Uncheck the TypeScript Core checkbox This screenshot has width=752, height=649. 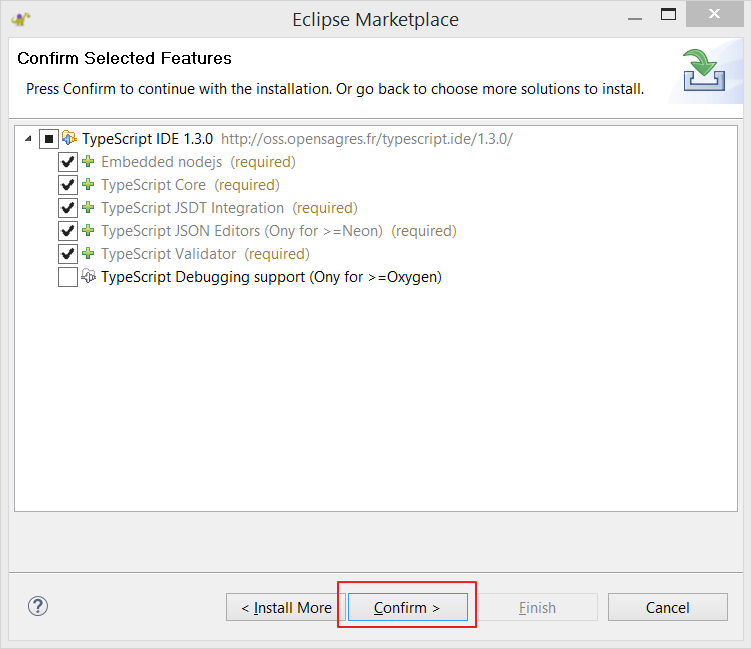coord(68,185)
